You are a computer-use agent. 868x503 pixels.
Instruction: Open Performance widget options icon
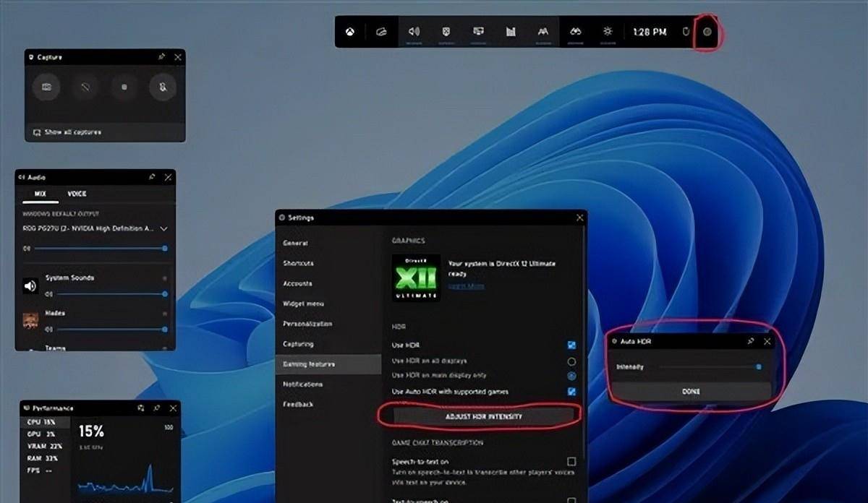coord(140,408)
